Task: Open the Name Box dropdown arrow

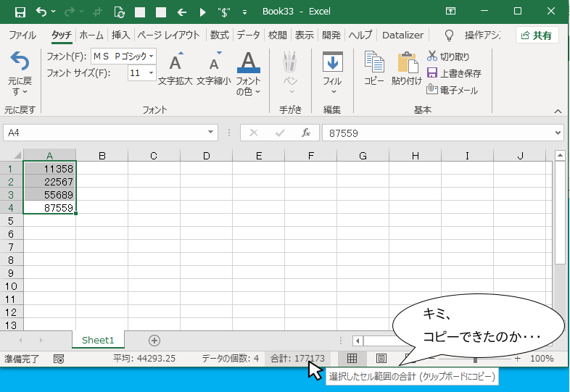Action: (x=210, y=133)
